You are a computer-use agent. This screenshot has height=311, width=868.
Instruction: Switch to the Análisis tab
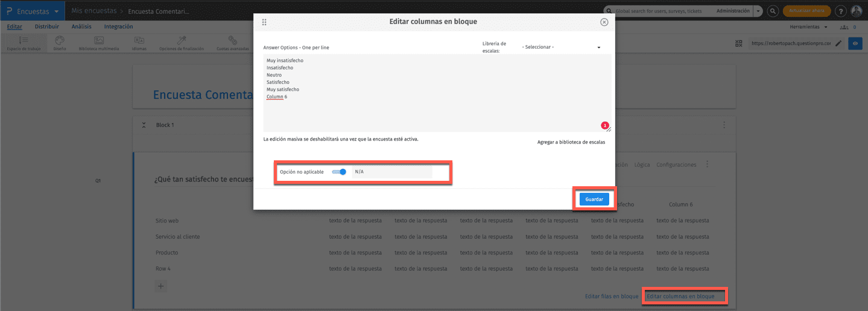pyautogui.click(x=81, y=27)
